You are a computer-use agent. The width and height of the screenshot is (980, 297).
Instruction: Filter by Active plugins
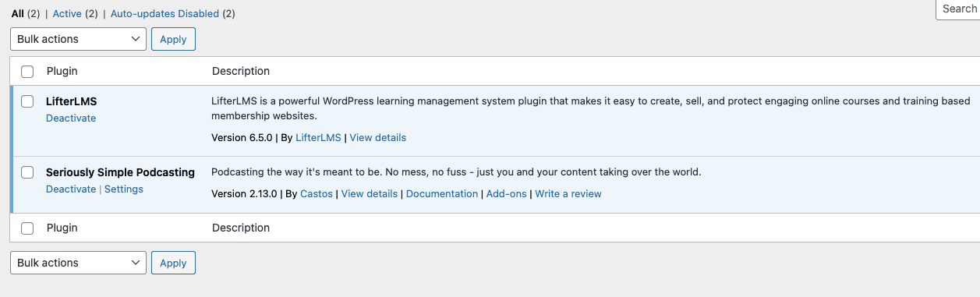(x=67, y=13)
